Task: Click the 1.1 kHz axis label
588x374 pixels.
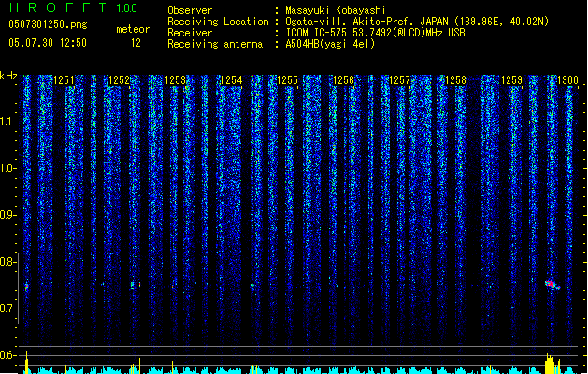Action: (7, 122)
